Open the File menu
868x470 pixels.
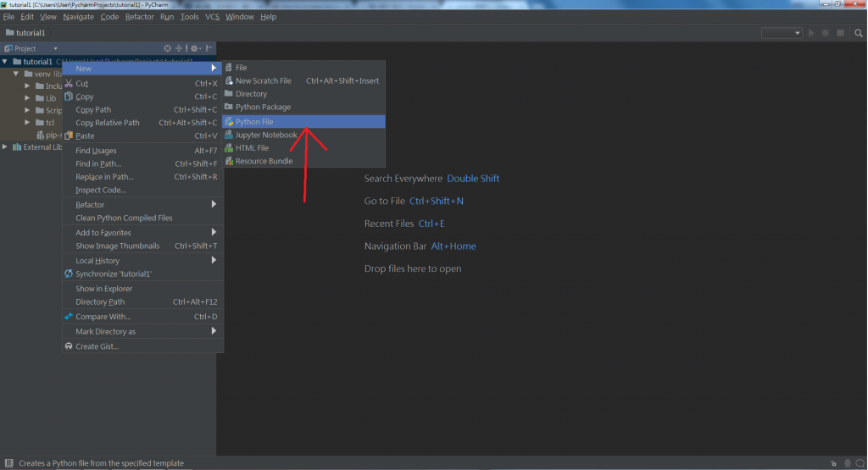(8, 17)
